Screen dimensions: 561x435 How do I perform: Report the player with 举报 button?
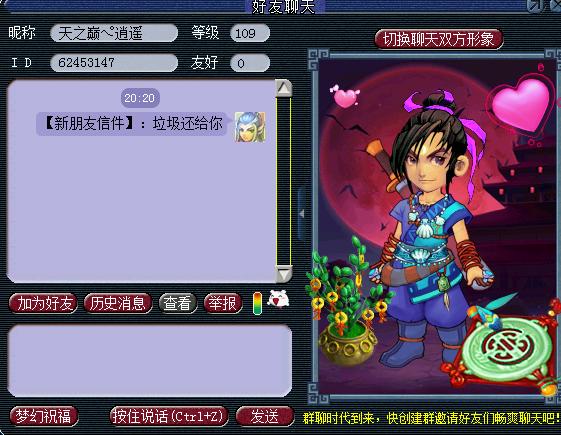point(223,303)
